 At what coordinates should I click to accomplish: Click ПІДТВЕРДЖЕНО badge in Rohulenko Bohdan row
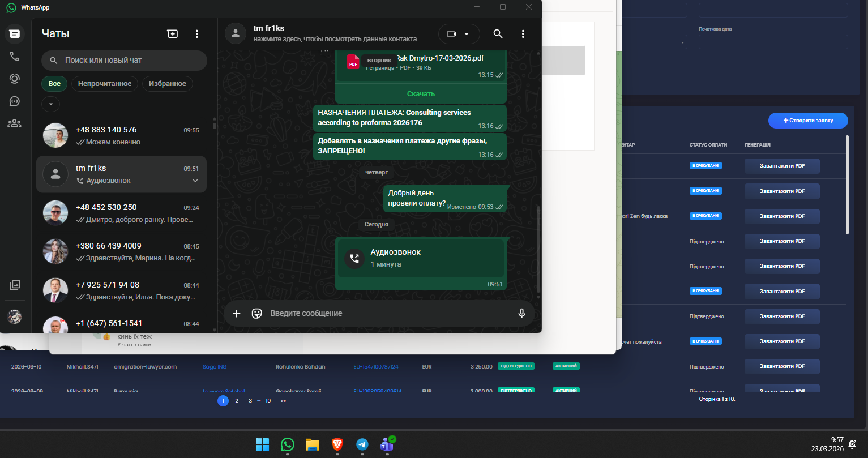point(516,366)
